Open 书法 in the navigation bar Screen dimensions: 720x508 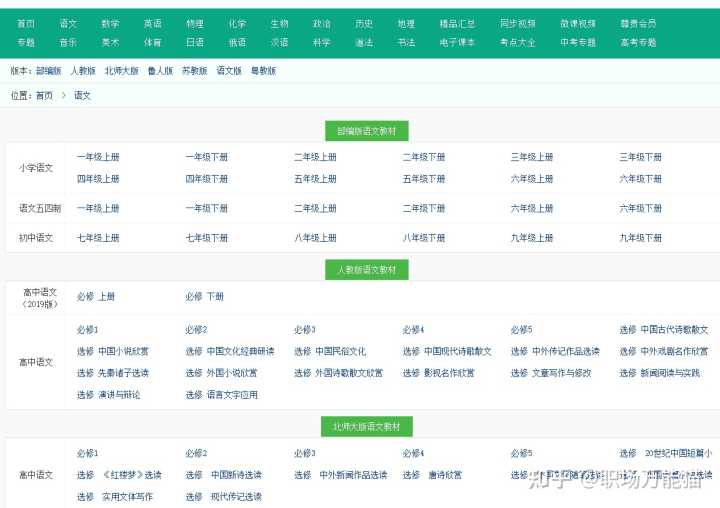point(406,42)
